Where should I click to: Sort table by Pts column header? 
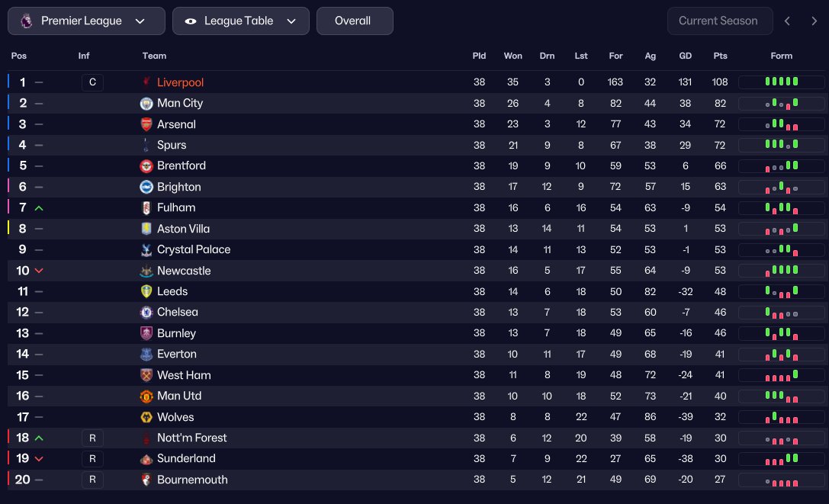point(720,56)
